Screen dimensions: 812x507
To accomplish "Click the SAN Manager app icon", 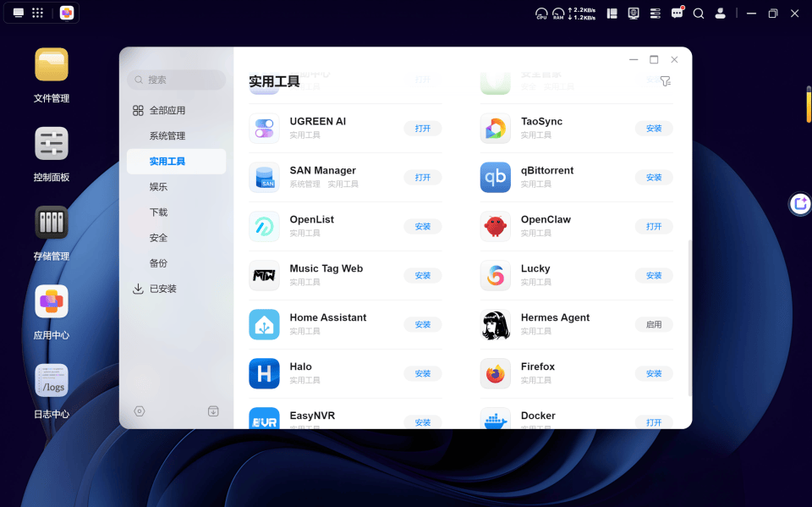I will (264, 177).
